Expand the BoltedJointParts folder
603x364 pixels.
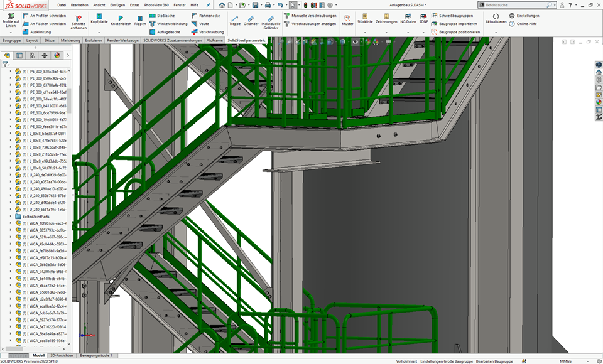tap(10, 216)
